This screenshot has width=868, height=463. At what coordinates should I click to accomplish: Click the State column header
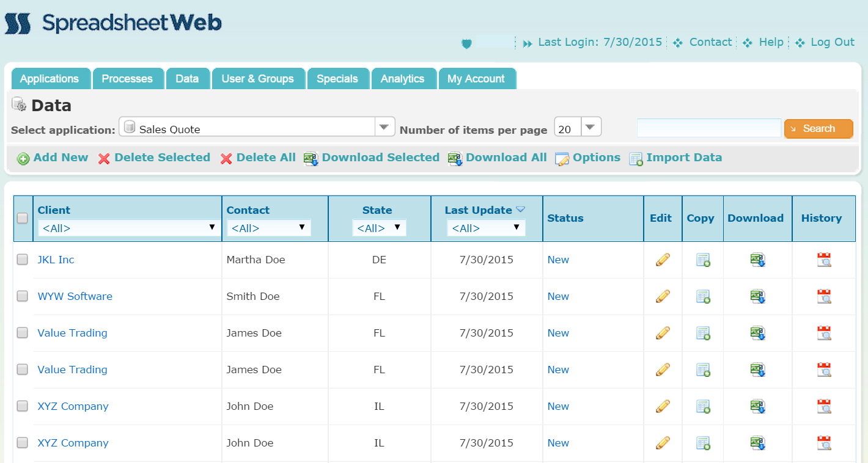[x=377, y=210]
